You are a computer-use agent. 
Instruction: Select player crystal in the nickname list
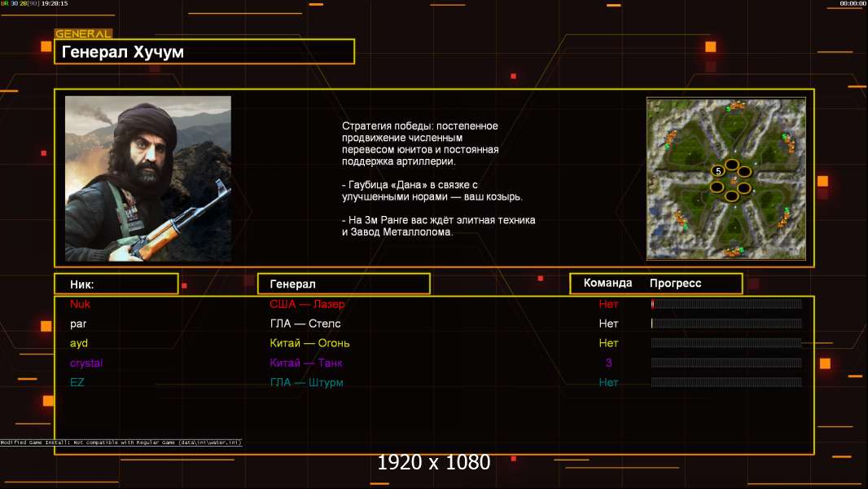click(x=86, y=363)
